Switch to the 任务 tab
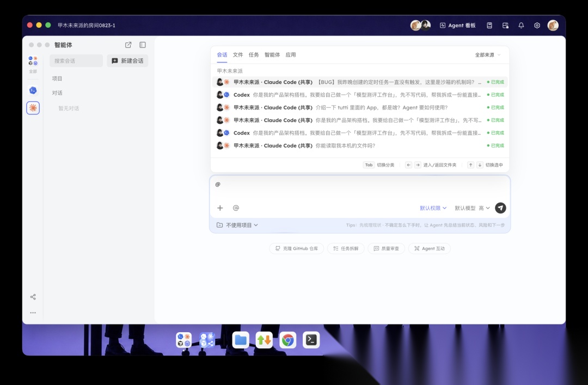588x385 pixels. click(254, 55)
